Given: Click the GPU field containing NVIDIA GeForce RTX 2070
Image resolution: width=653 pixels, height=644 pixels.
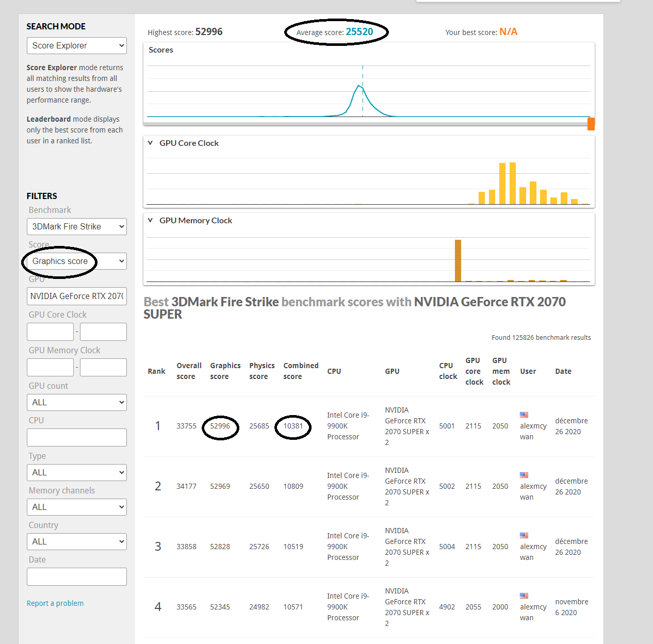Looking at the screenshot, I should tap(76, 296).
